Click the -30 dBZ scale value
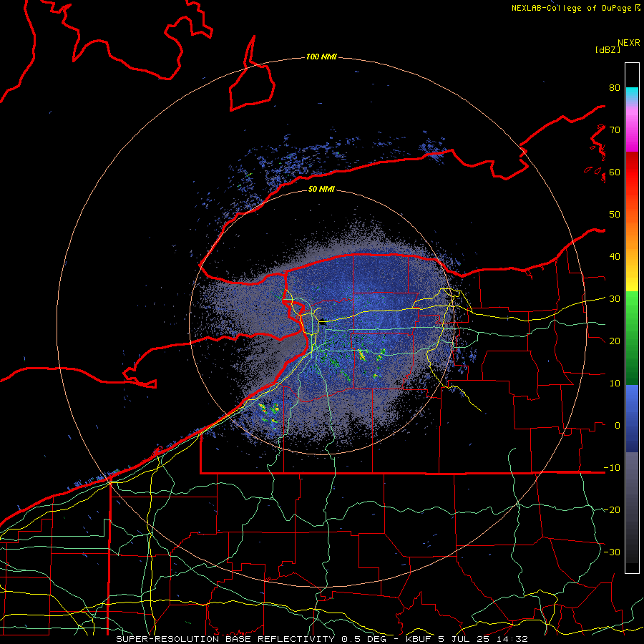This screenshot has width=644, height=644. (612, 552)
